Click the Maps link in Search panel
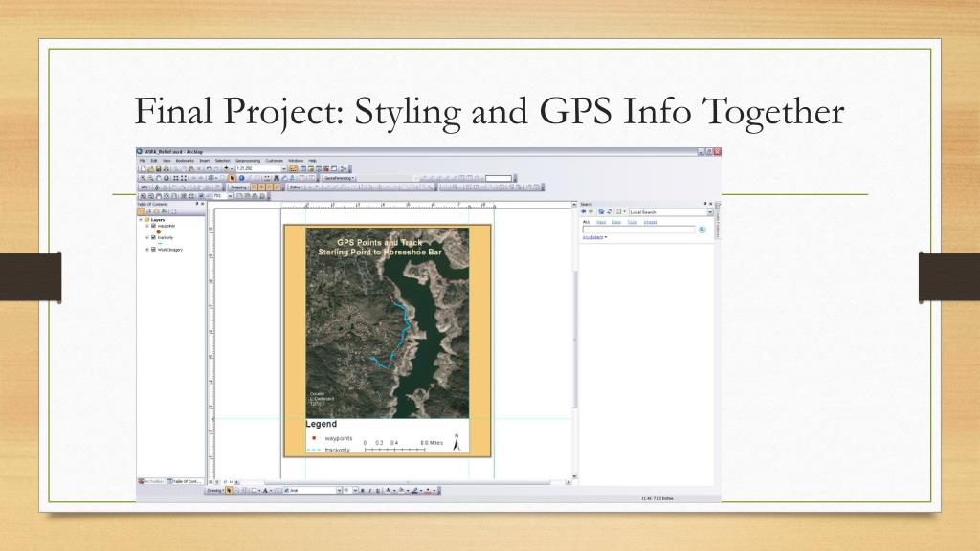980x551 pixels. tap(601, 222)
